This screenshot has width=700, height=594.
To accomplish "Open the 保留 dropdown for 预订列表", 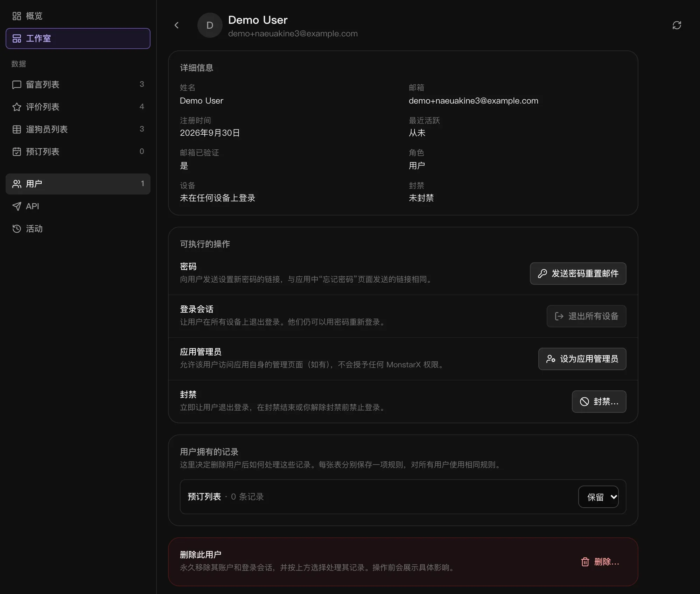I will click(x=598, y=497).
